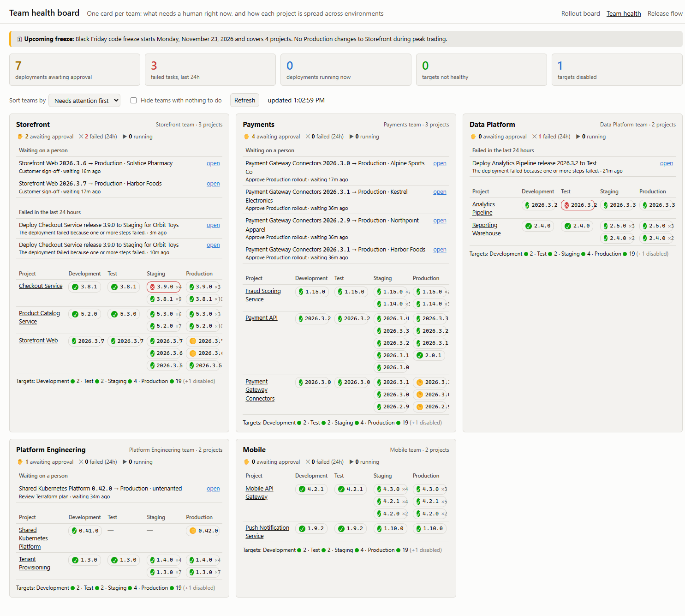Screen dimensions: 685x616
Task: Click Fraud Scoring Service 1.15.0 Development chip
Action: click(x=311, y=292)
